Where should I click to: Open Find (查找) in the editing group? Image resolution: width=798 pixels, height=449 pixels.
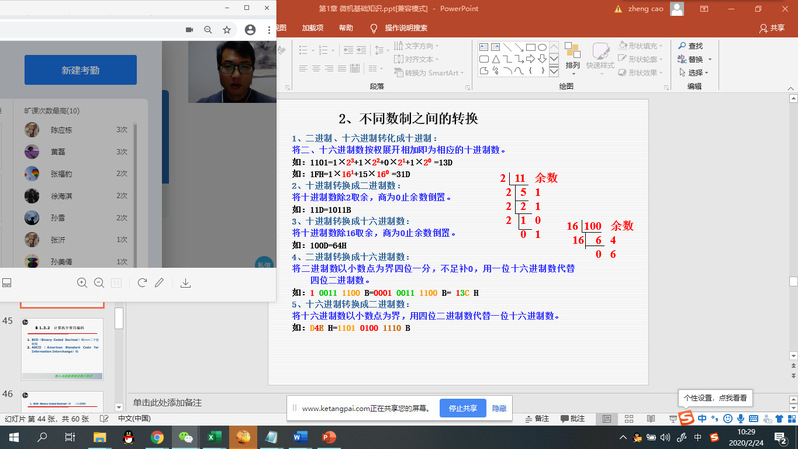689,46
